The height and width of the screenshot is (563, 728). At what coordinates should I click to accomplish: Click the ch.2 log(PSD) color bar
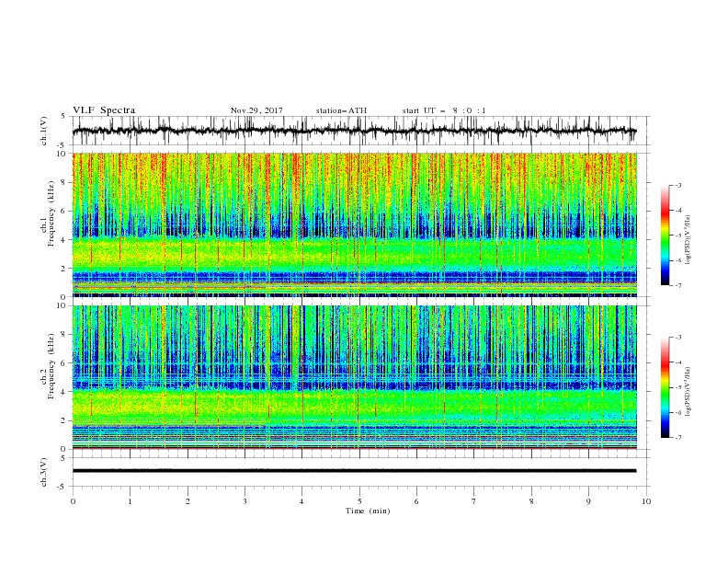point(665,387)
